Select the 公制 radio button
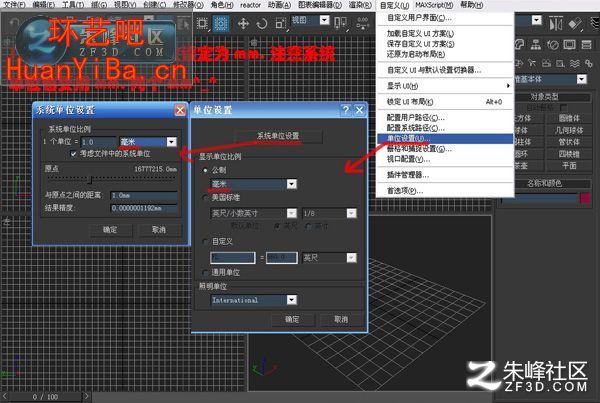The image size is (600, 403). tap(206, 170)
